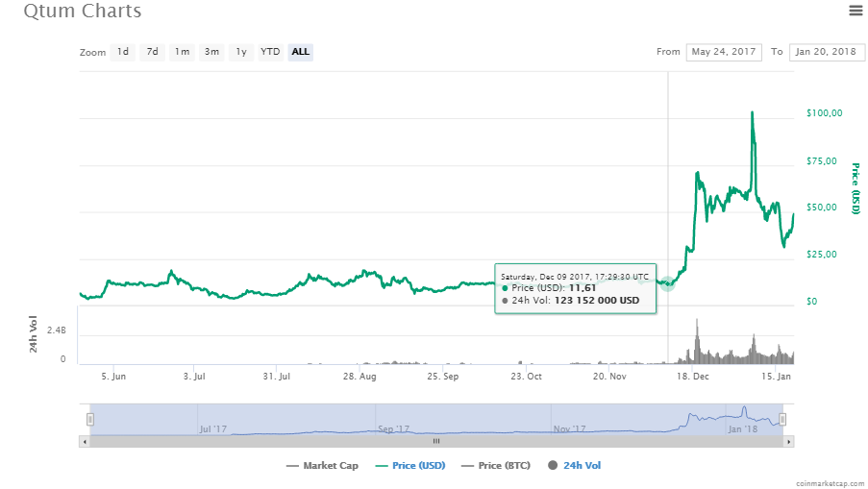Open the coinmarketcap.com credit link
This screenshot has height=489, width=868.
pos(828,482)
